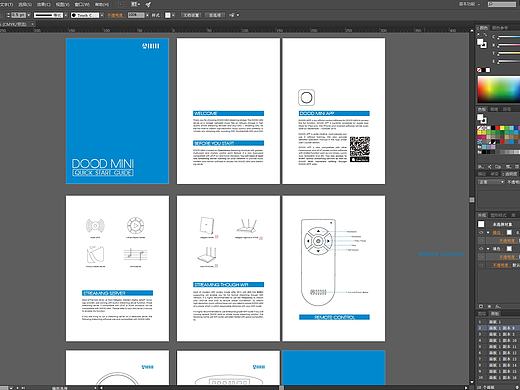Click the graphic style swatch in control bar
This screenshot has width=520, height=390.
(x=168, y=15)
